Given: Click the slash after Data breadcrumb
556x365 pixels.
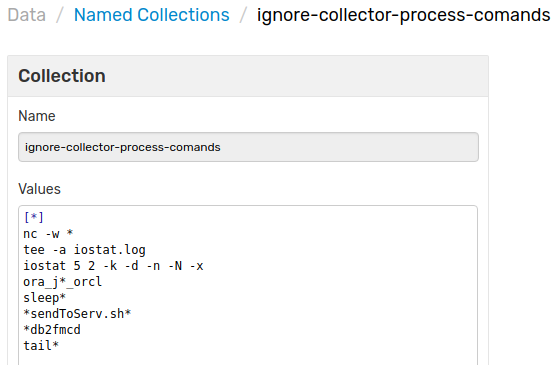Looking at the screenshot, I should pos(60,15).
